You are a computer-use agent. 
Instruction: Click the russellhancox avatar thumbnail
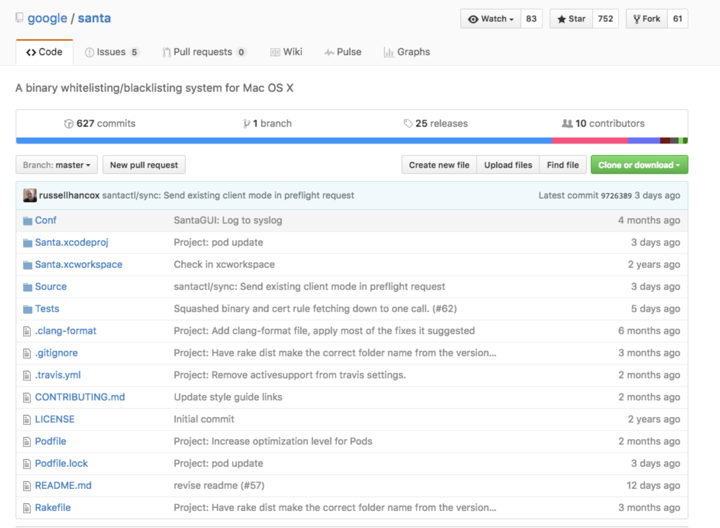(30, 195)
